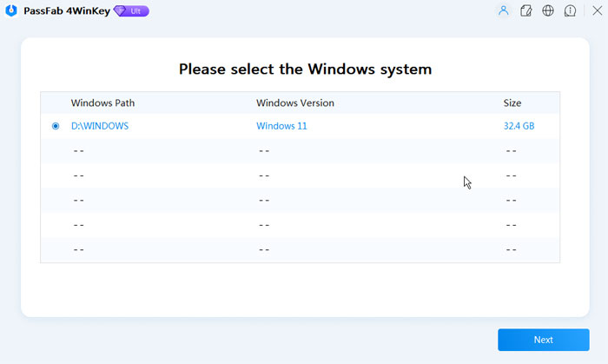Open the info/about icon
The height and width of the screenshot is (364, 608).
tap(570, 10)
